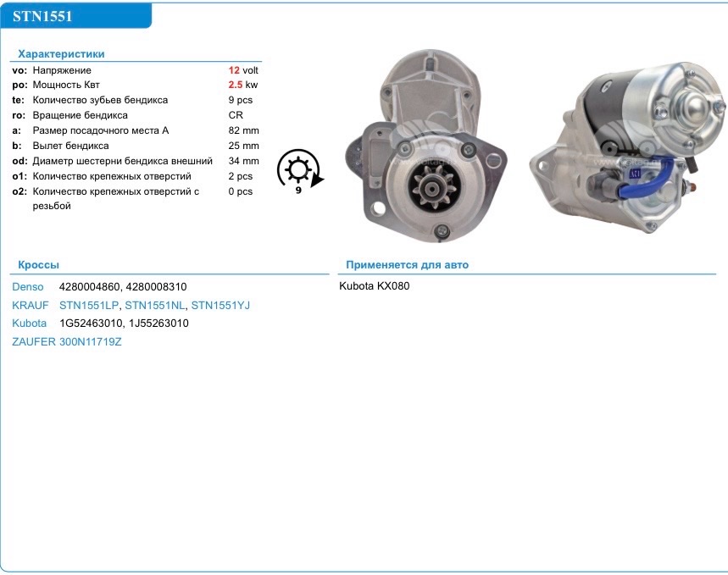Open ZAUFER part 300N11719Z

(88, 341)
